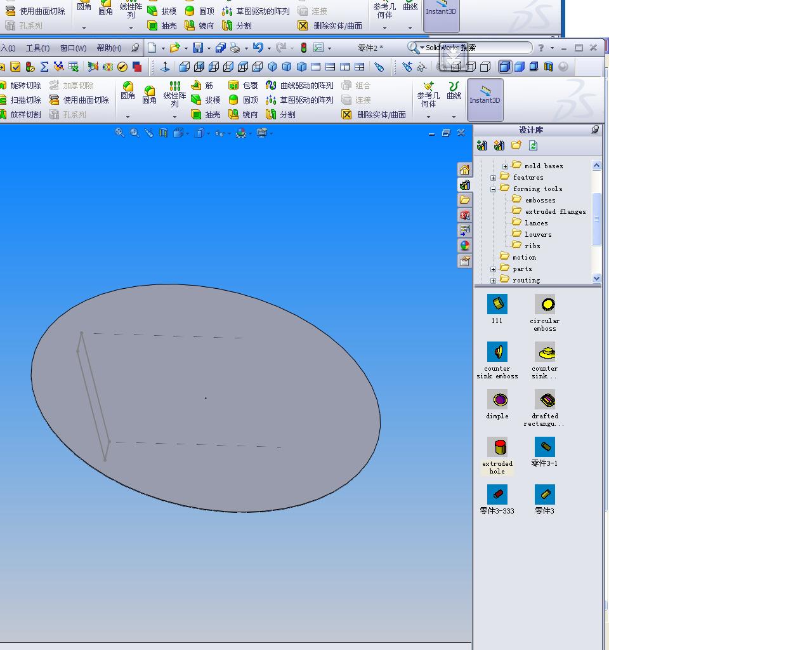Open the Appearances color ball tab
812x650 pixels.
tap(465, 246)
